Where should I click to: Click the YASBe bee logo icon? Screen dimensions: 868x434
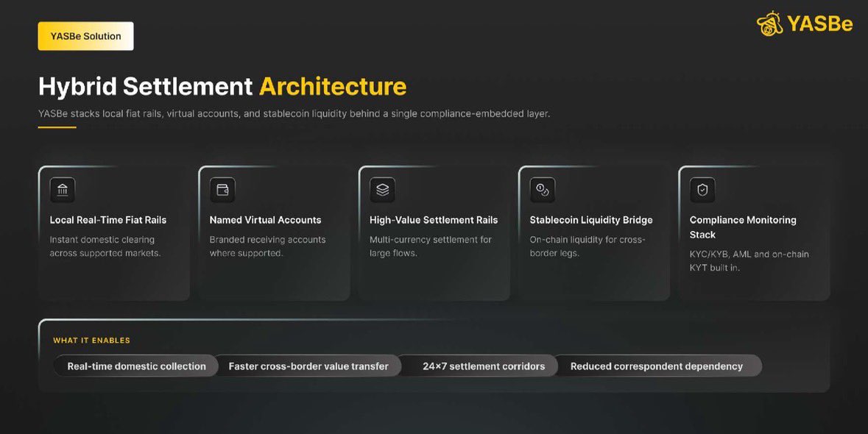[769, 24]
